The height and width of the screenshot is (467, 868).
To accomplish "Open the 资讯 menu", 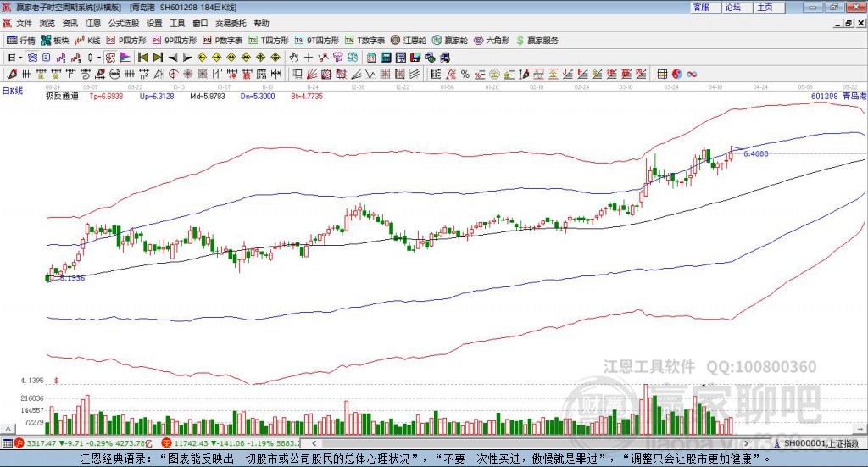I will click(70, 23).
